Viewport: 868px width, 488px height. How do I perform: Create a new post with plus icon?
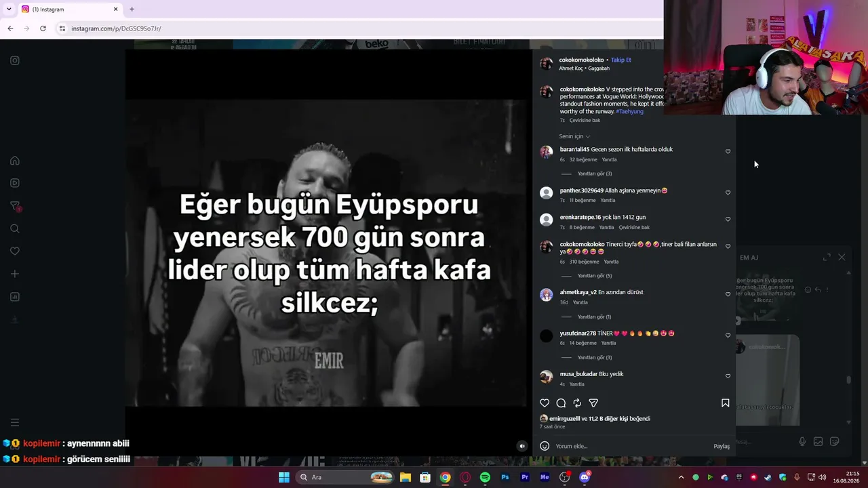pyautogui.click(x=15, y=274)
